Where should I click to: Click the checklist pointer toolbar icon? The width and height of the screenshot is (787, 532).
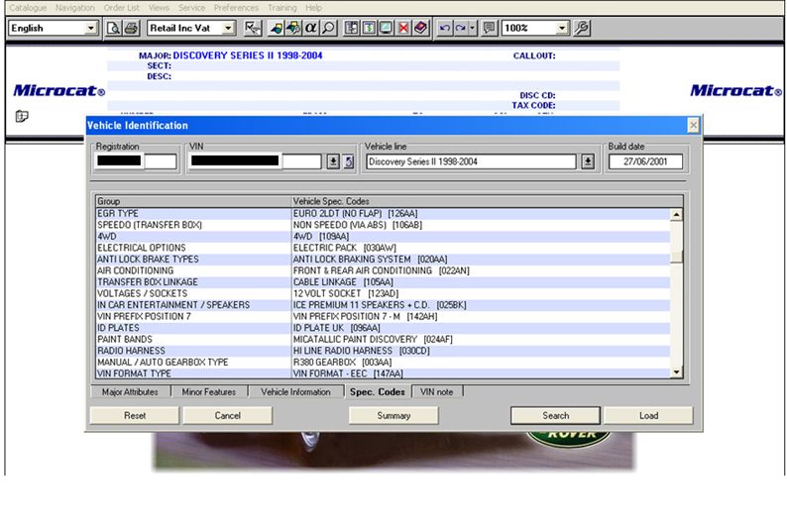(x=253, y=28)
